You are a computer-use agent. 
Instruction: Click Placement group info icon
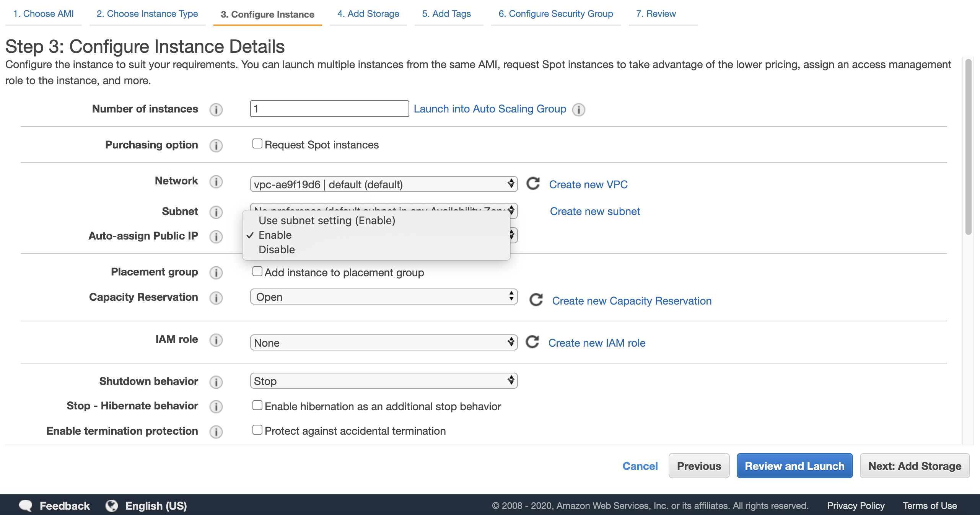[x=216, y=272]
